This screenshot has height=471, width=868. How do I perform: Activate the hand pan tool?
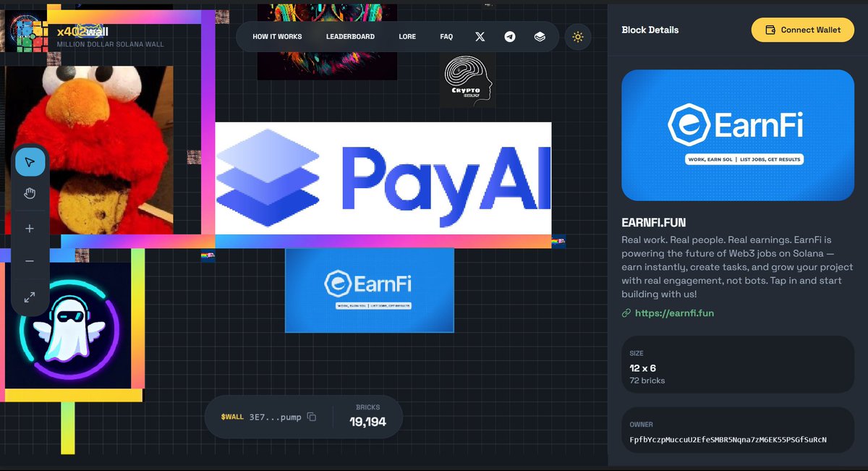point(30,193)
